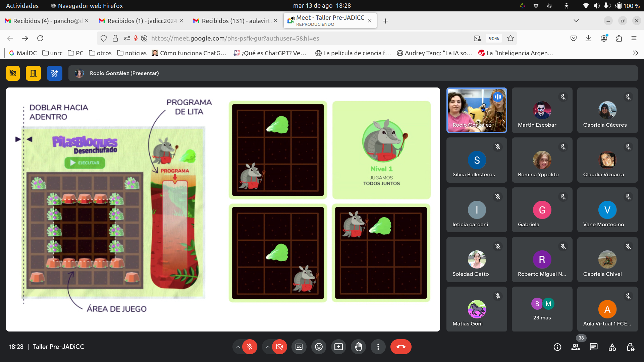The height and width of the screenshot is (362, 644).
Task: Select the Meet - Taller Pre-JADiCC tab
Action: (x=330, y=20)
